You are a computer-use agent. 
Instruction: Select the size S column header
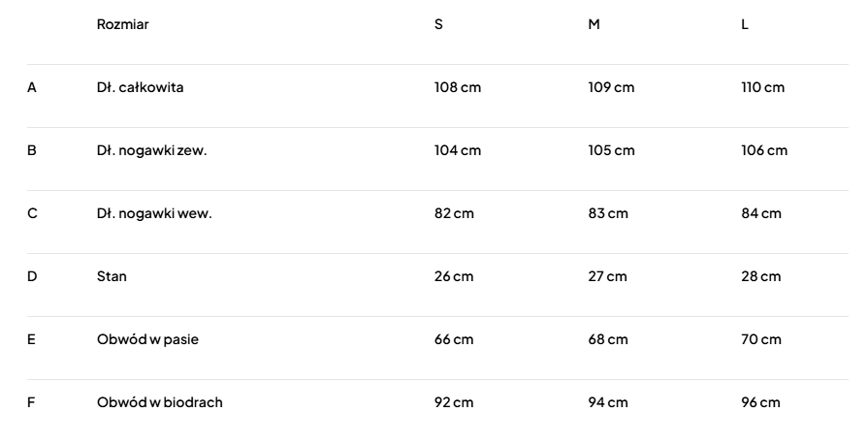pyautogui.click(x=438, y=24)
